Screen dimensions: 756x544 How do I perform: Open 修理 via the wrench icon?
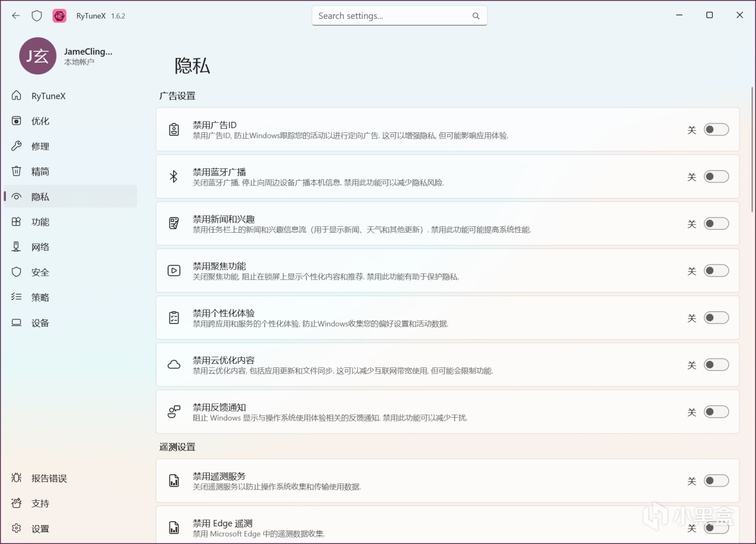(17, 146)
